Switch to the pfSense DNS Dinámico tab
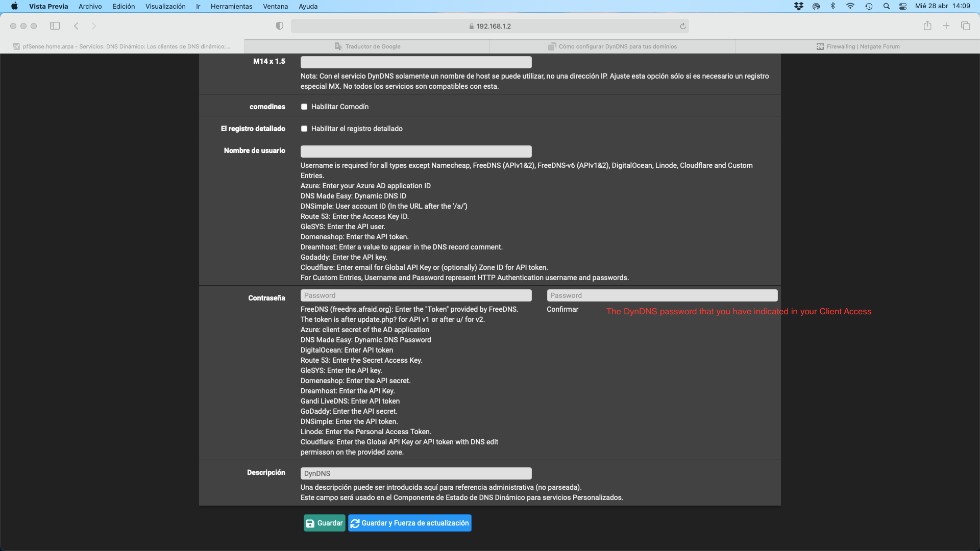The image size is (980, 551). [122, 46]
